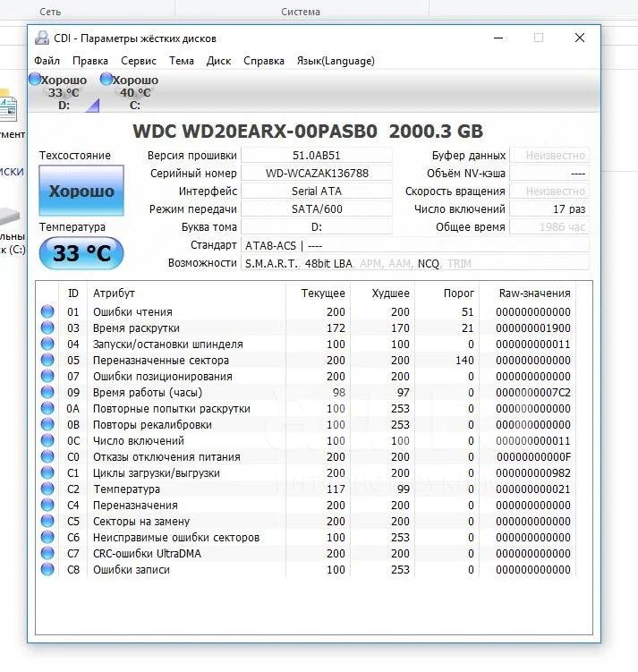
Task: Close the CDI window
Action: (x=579, y=38)
